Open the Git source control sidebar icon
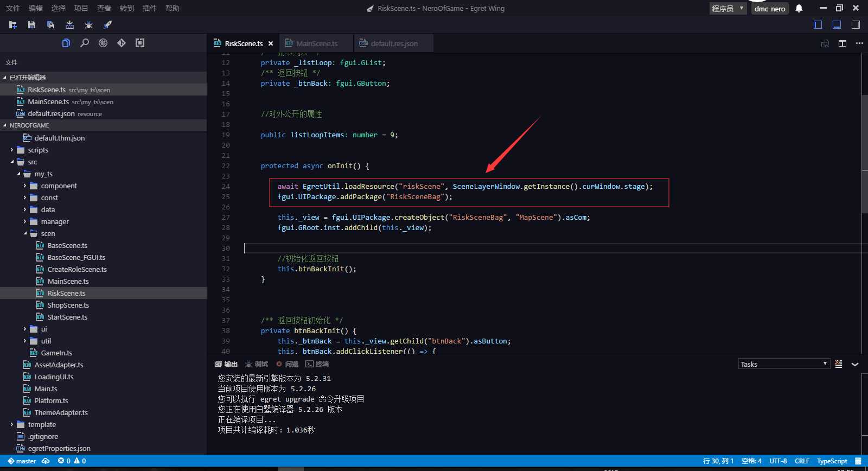 click(x=122, y=43)
